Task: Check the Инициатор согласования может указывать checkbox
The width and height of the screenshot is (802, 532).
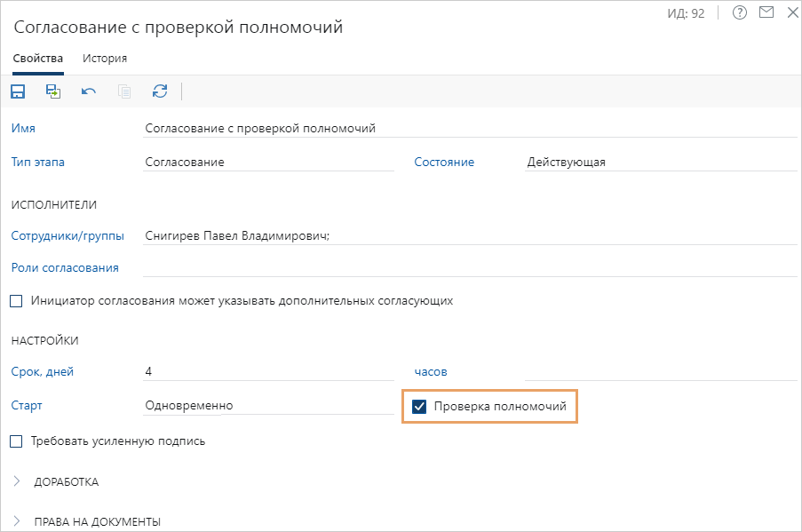Action: pyautogui.click(x=15, y=300)
